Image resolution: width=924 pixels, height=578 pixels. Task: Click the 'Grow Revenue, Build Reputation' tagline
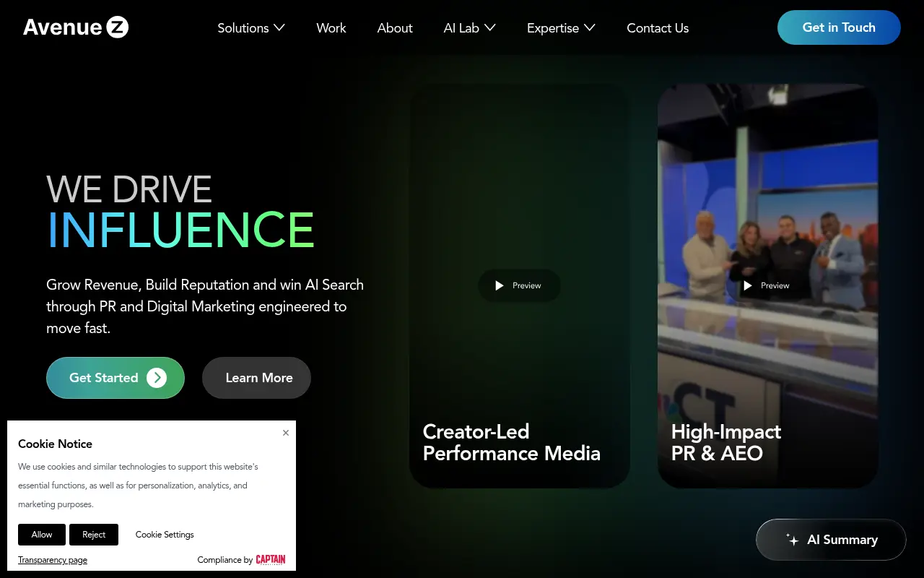pos(205,306)
